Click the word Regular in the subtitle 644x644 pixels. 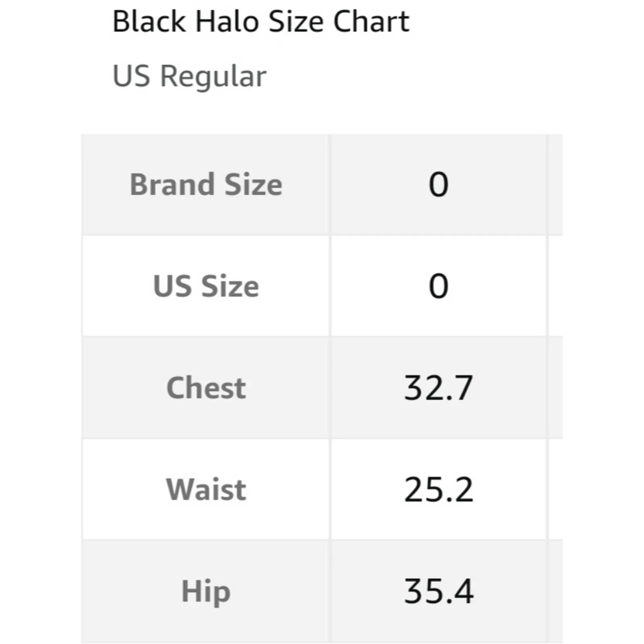pyautogui.click(x=213, y=76)
